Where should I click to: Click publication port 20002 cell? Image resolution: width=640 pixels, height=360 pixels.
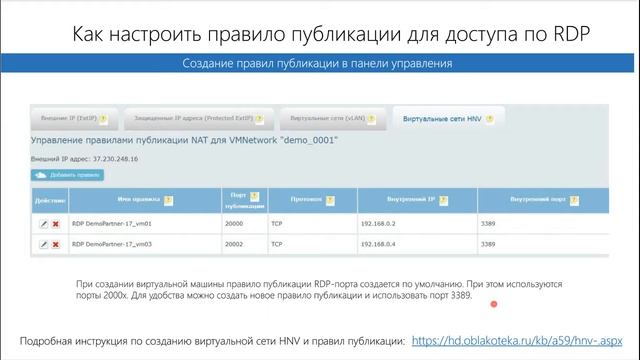tap(245, 244)
